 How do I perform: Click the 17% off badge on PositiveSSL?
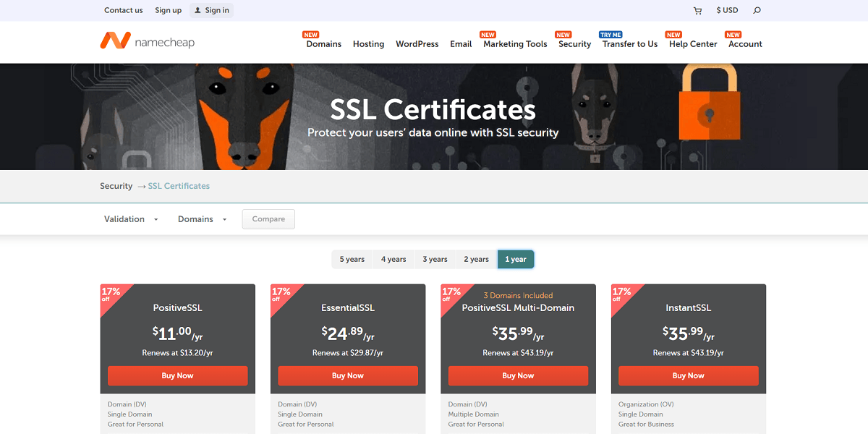[111, 294]
